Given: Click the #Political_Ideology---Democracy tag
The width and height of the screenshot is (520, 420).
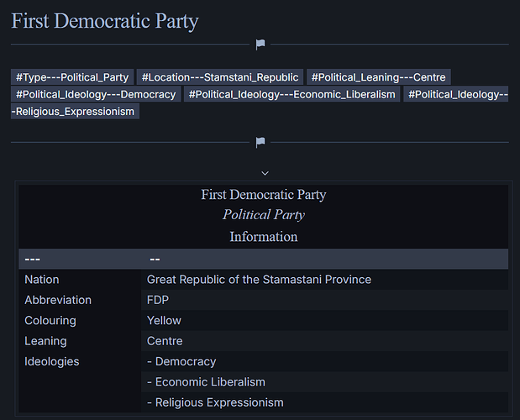Looking at the screenshot, I should click(96, 94).
